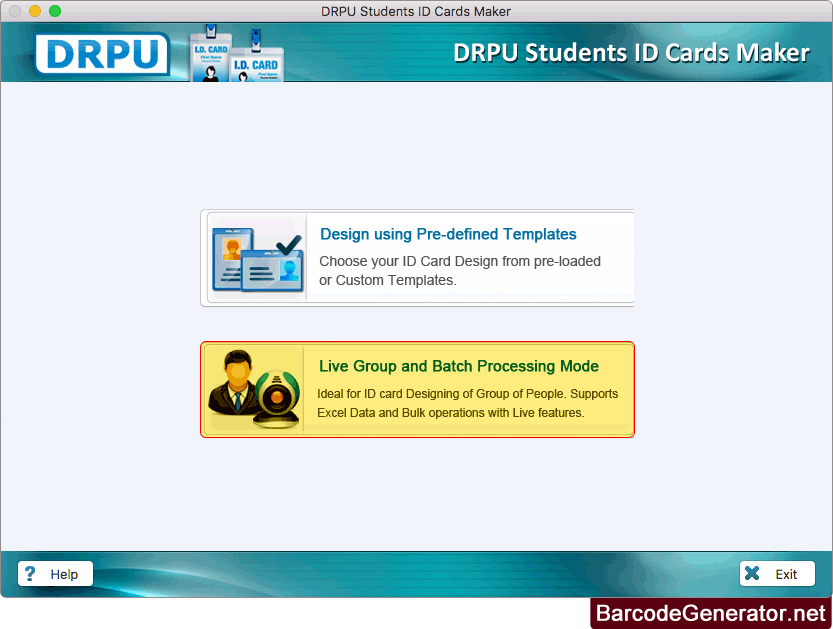Click the I.D. CARD badges header image
The height and width of the screenshot is (629, 833).
(x=237, y=53)
